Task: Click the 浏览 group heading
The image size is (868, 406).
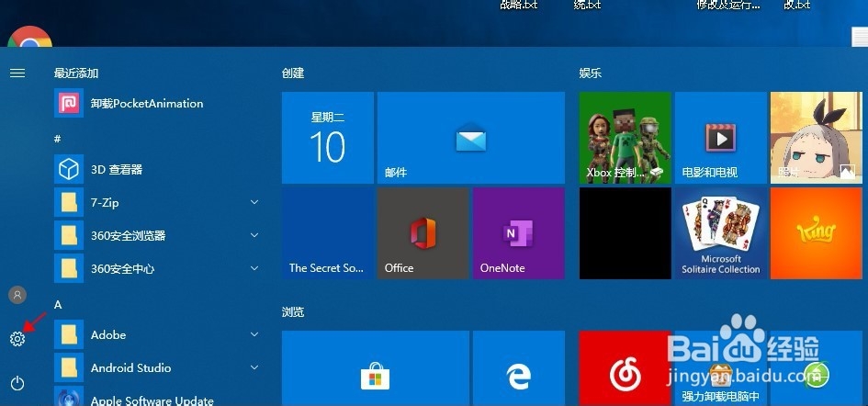Action: point(293,312)
